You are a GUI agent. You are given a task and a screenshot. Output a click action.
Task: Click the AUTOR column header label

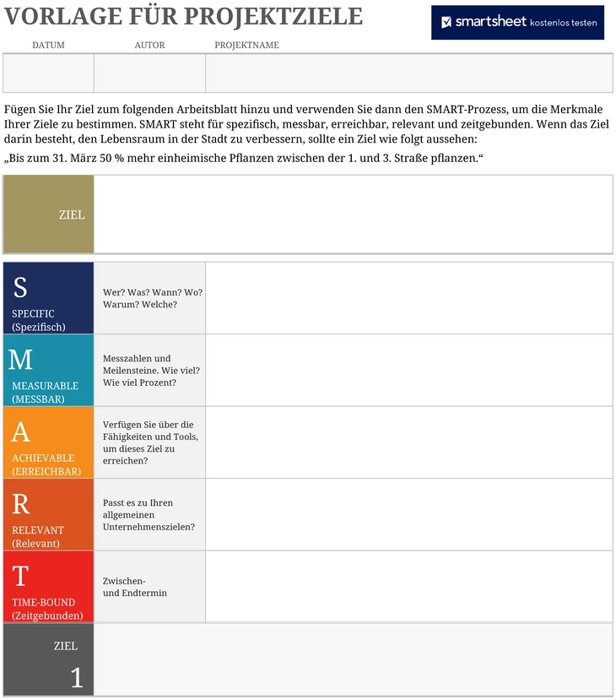(x=150, y=45)
